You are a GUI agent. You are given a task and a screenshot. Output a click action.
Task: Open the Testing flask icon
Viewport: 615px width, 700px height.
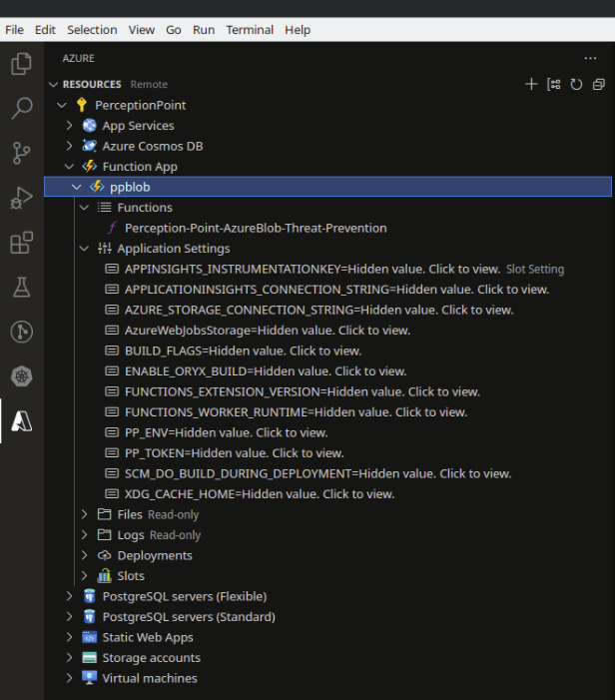click(21, 288)
